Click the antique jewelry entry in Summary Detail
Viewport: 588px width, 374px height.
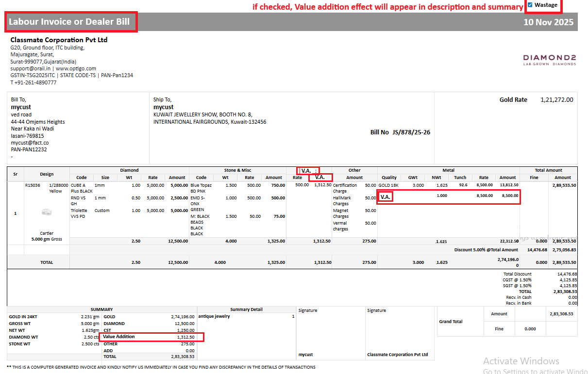214,316
